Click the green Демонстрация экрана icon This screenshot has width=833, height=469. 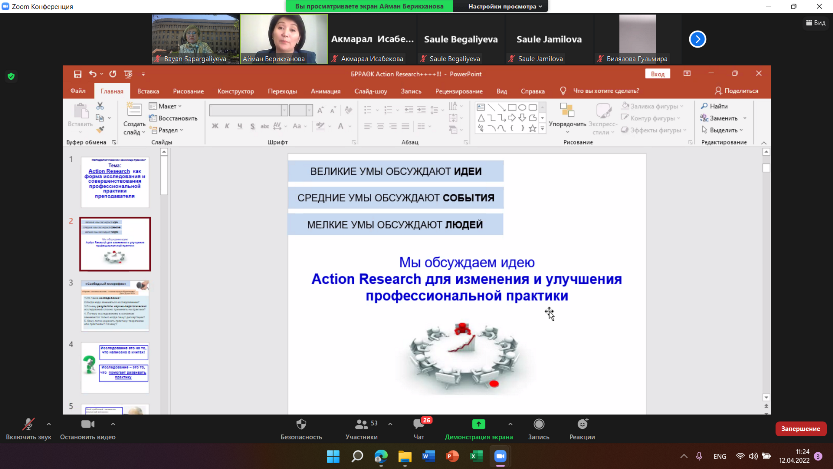pos(478,424)
